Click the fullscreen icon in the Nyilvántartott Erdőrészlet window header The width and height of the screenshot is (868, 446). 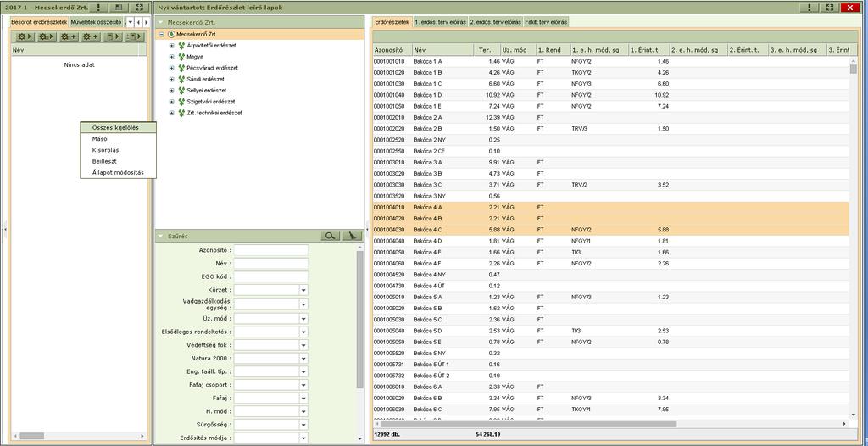829,7
